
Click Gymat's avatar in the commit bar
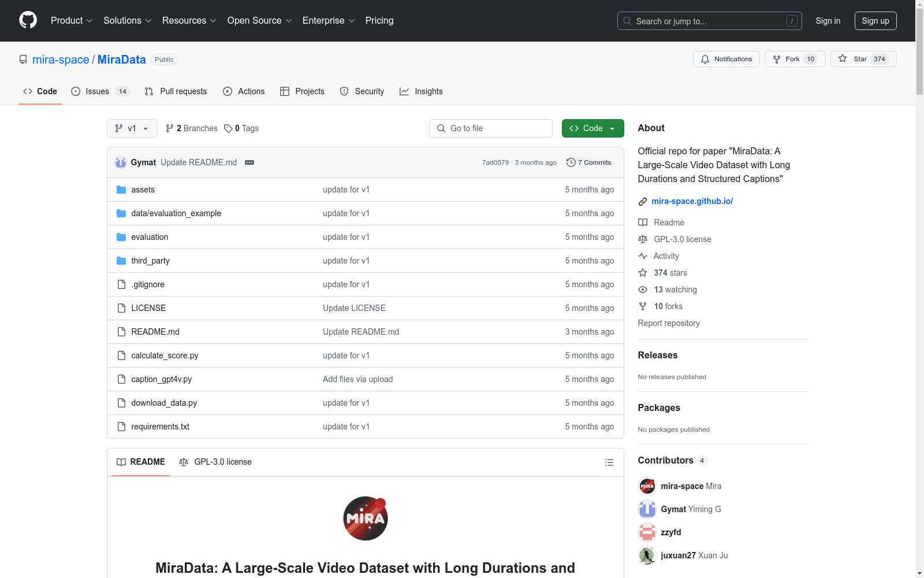[x=121, y=162]
